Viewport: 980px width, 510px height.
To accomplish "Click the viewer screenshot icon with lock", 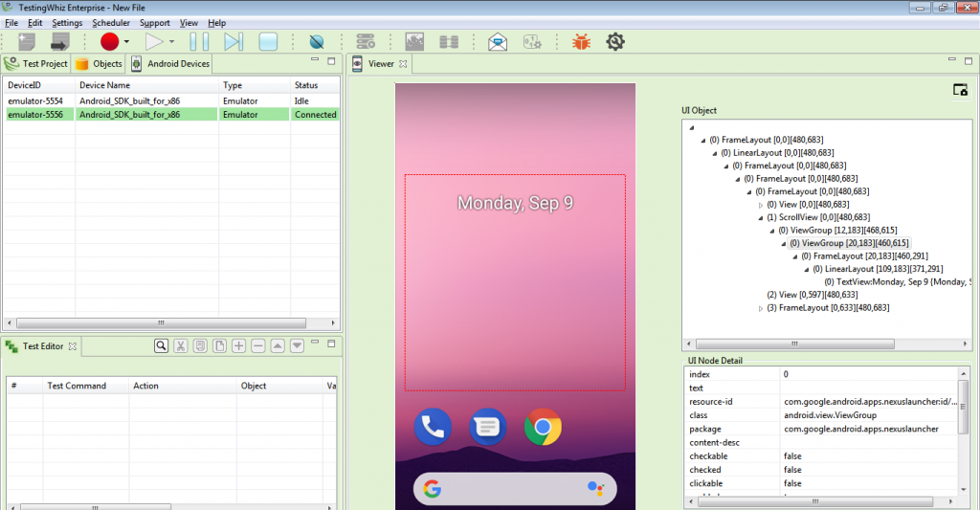I will point(960,90).
